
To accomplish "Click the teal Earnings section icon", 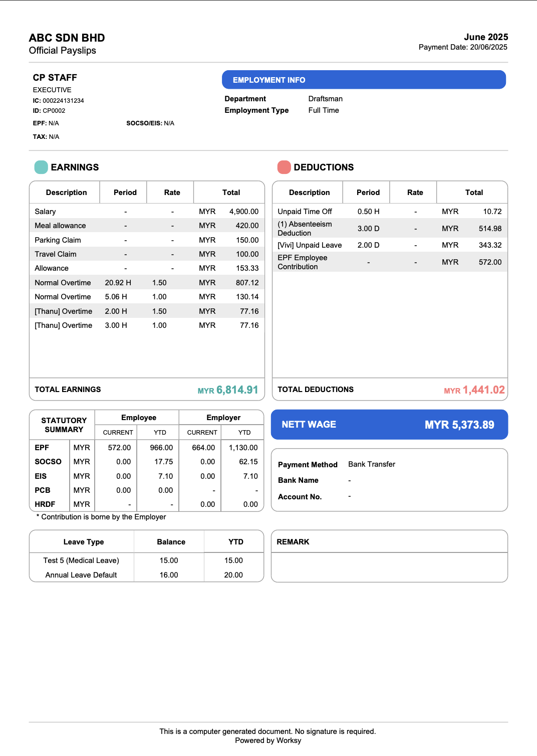I will 41,167.
